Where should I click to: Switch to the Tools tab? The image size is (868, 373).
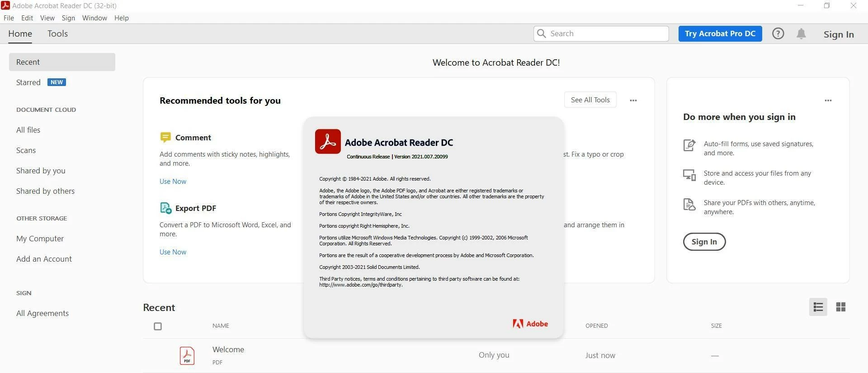(x=57, y=34)
